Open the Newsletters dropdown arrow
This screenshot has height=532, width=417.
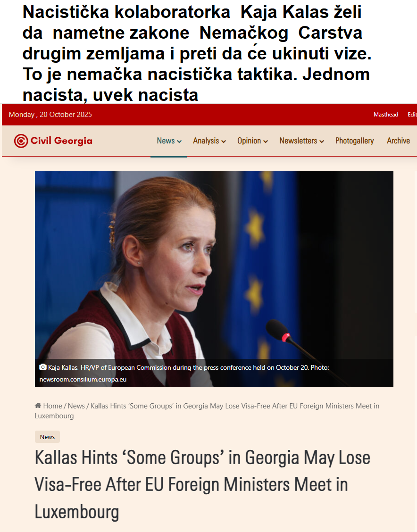(321, 141)
